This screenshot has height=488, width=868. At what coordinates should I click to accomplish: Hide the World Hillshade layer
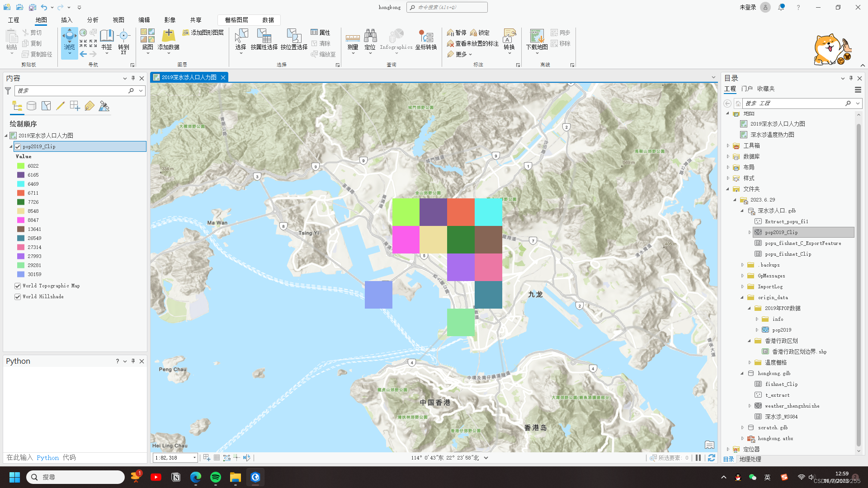[18, 297]
